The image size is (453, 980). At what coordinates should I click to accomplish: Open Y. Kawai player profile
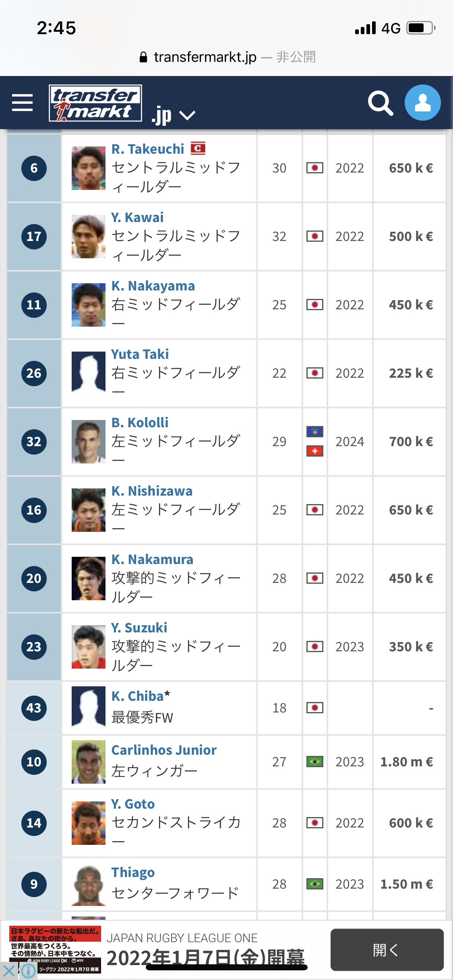(137, 218)
